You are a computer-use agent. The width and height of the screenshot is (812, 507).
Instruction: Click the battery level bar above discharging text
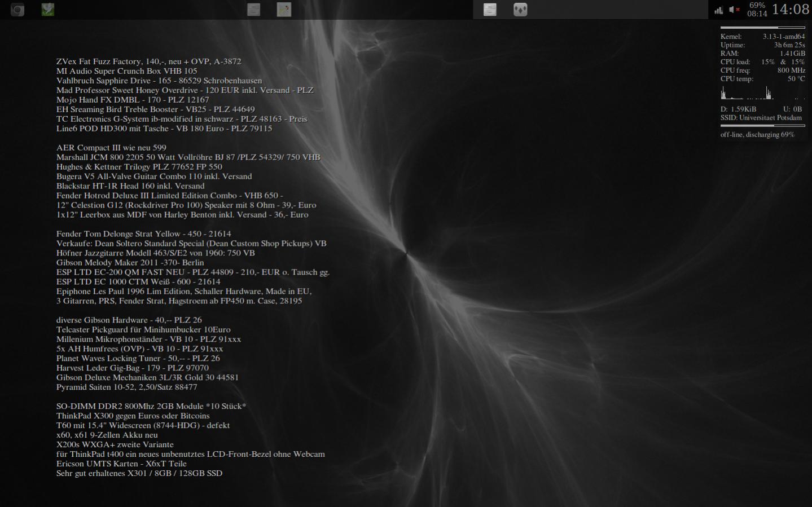coord(762,126)
